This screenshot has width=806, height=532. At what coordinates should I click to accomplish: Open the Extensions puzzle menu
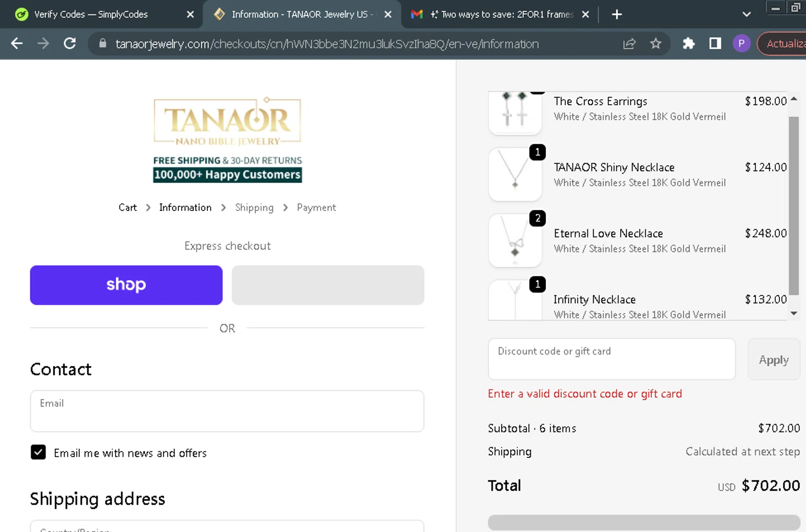click(x=688, y=44)
